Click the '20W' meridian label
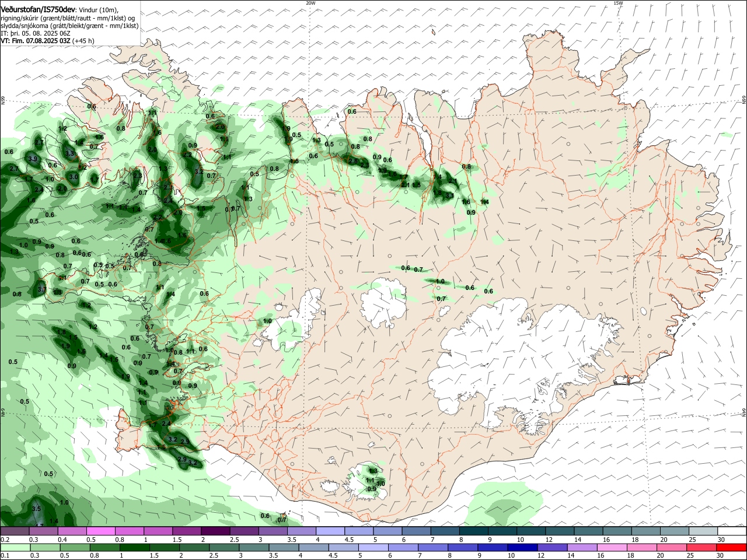The image size is (747, 560). click(310, 3)
